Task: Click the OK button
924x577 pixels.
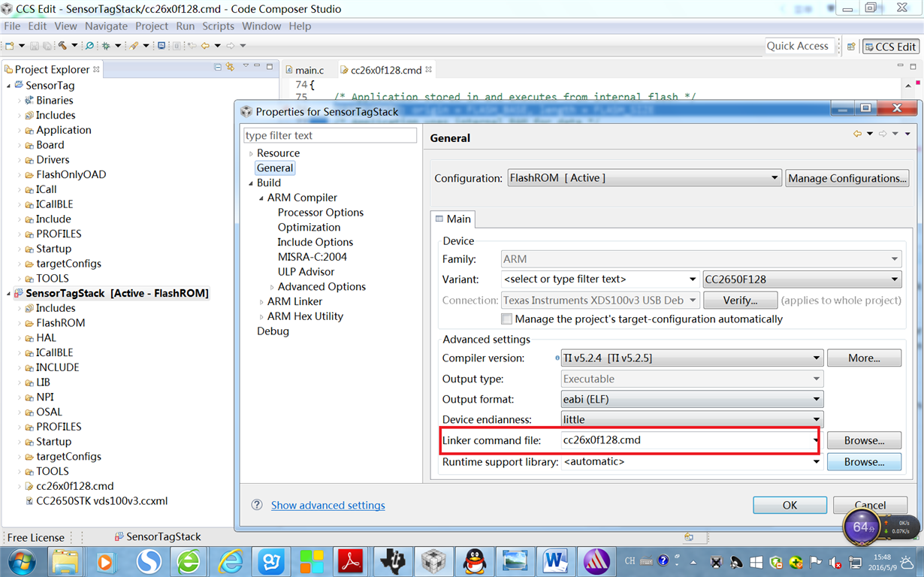Action: click(790, 505)
